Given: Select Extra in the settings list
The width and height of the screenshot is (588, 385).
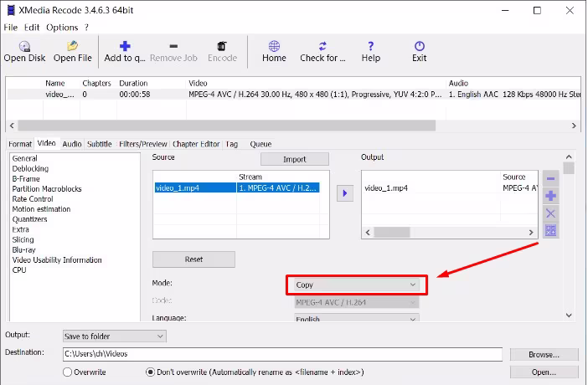Looking at the screenshot, I should (21, 229).
